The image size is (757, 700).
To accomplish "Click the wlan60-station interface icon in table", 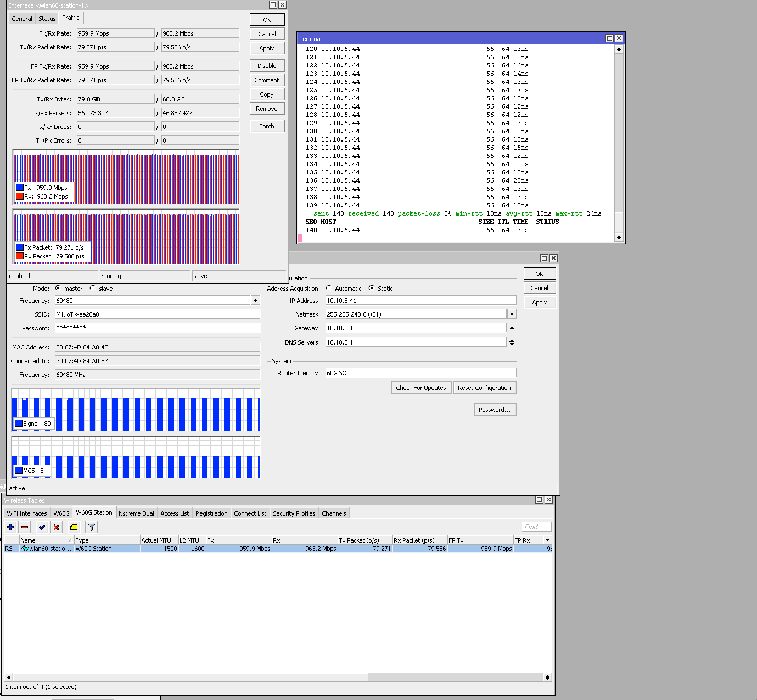I will (x=25, y=549).
